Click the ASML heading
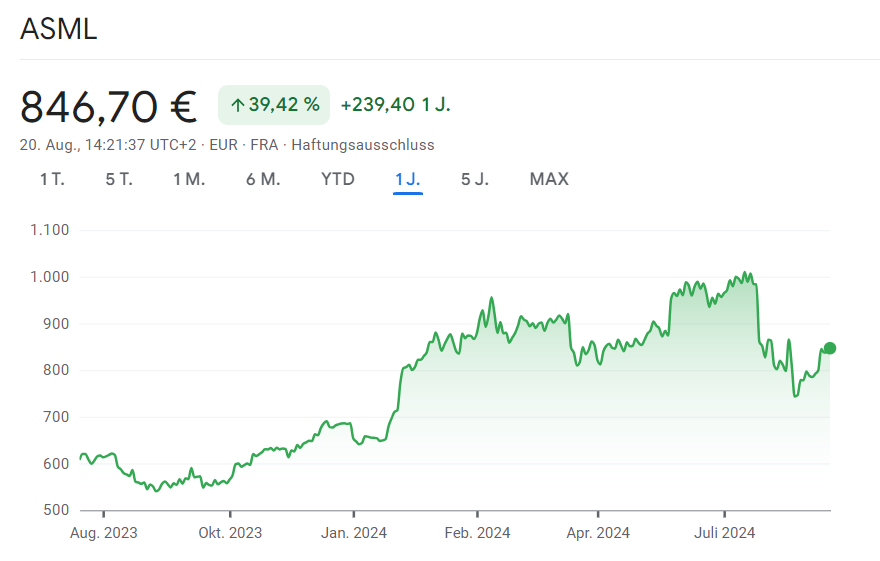 click(x=58, y=29)
